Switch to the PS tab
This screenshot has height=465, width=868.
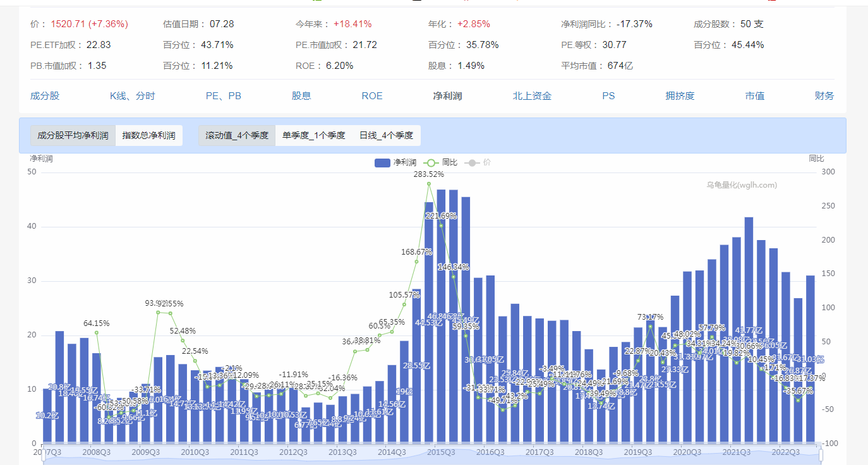[608, 96]
